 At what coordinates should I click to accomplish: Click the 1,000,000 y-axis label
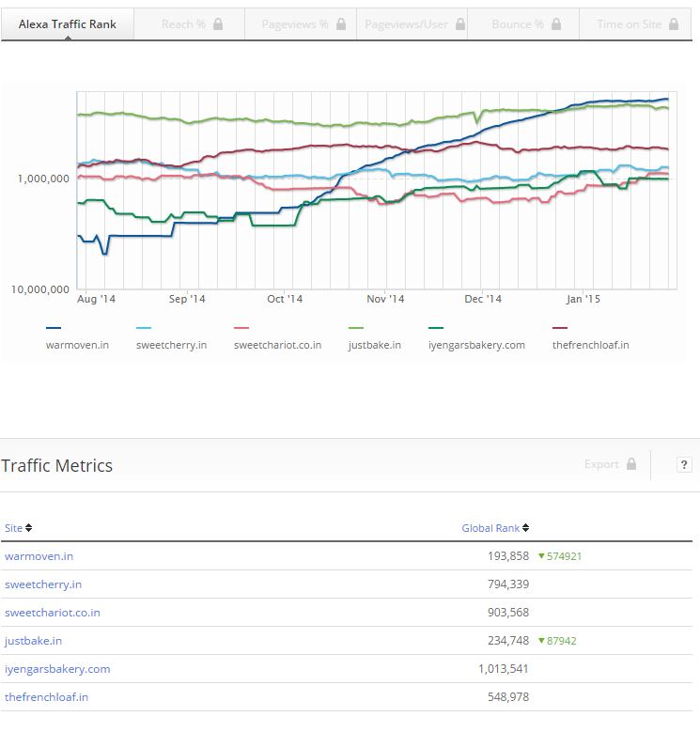pos(43,179)
